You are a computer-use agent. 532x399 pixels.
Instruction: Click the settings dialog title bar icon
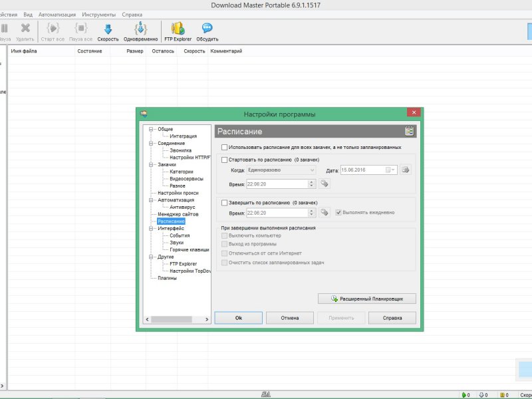click(x=144, y=114)
